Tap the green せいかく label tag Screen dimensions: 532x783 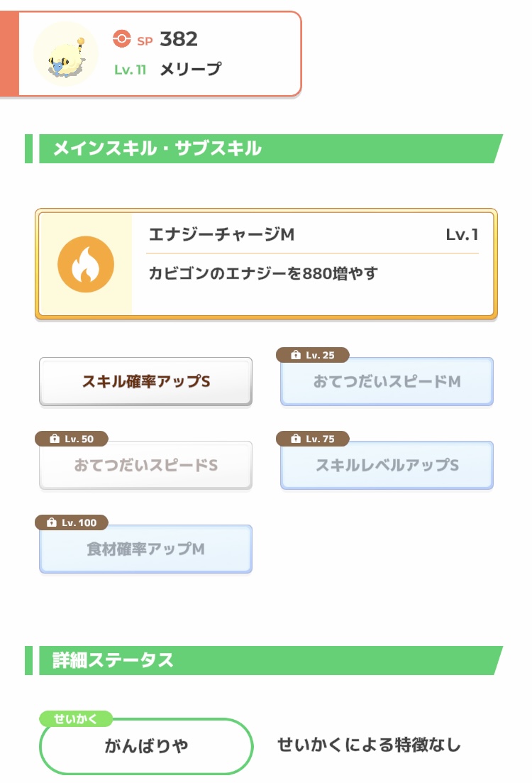click(x=75, y=718)
